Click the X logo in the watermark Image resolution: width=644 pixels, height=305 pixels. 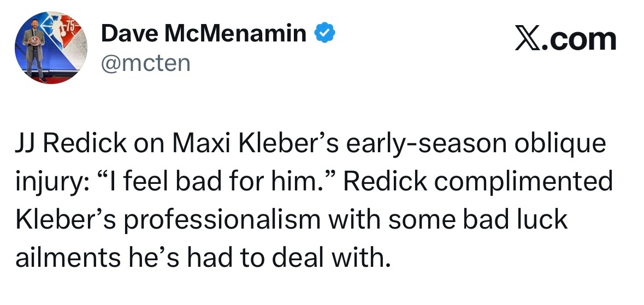click(x=527, y=40)
